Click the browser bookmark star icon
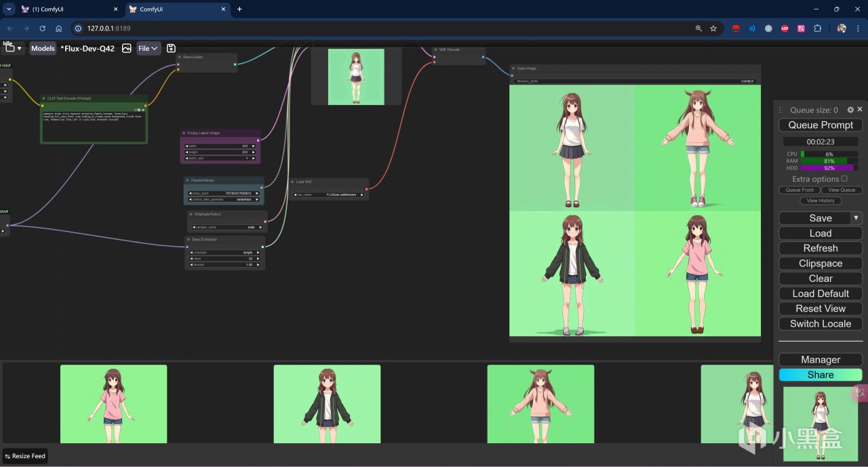This screenshot has width=868, height=467. [x=713, y=28]
